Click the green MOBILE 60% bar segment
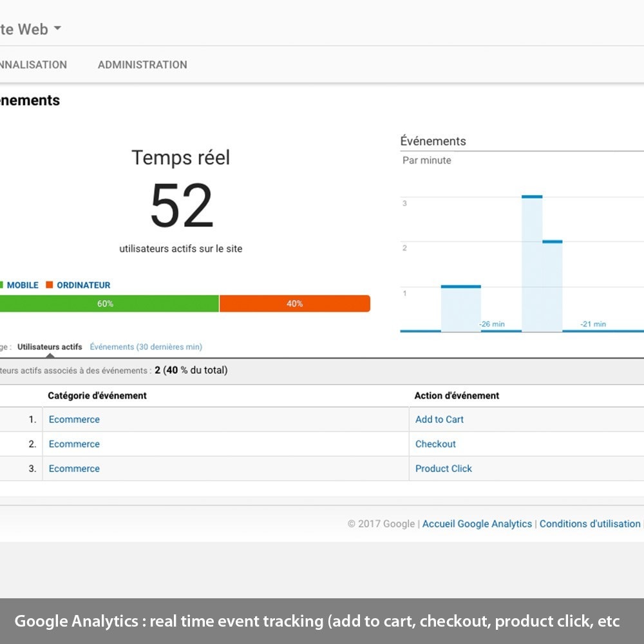Viewport: 644px width, 644px height. pyautogui.click(x=109, y=303)
